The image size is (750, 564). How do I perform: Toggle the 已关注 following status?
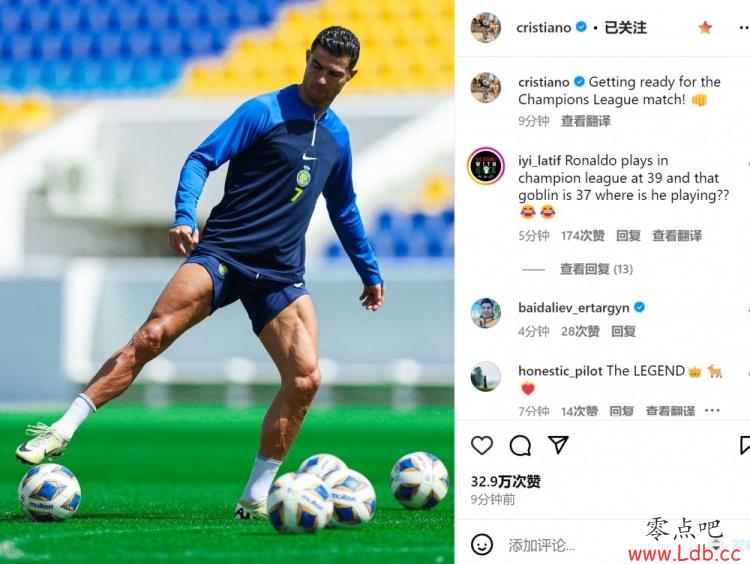[625, 28]
